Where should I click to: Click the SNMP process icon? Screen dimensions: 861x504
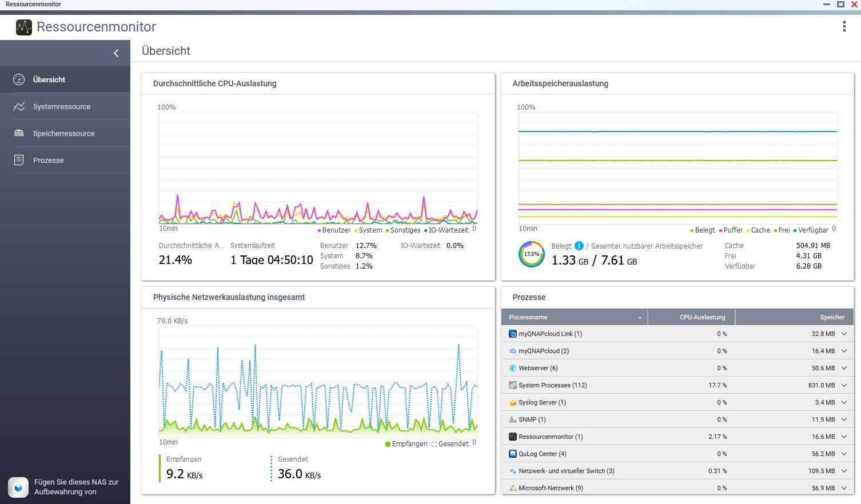click(x=513, y=419)
